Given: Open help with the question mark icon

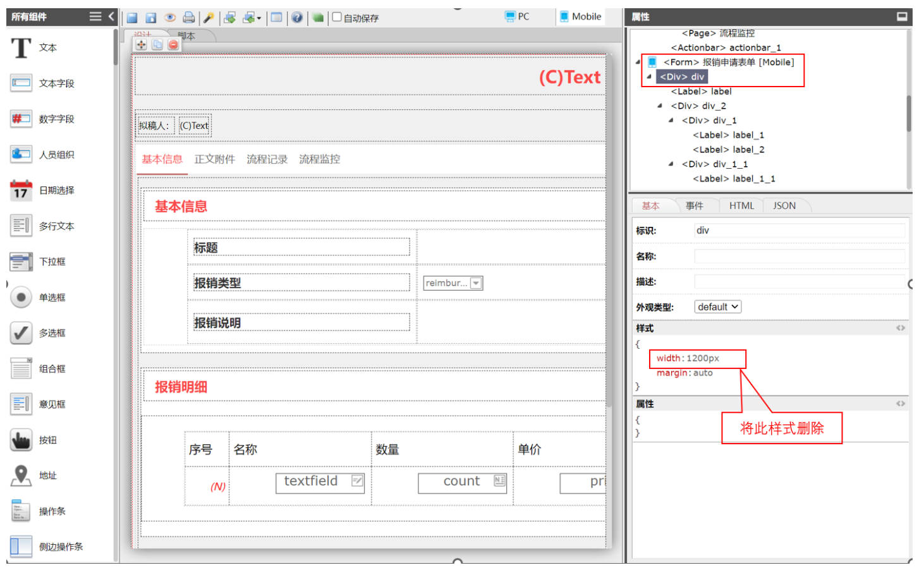Looking at the screenshot, I should tap(297, 18).
